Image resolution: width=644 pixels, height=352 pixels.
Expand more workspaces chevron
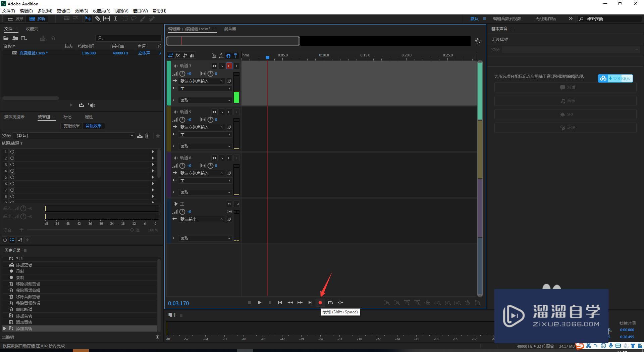(x=571, y=19)
